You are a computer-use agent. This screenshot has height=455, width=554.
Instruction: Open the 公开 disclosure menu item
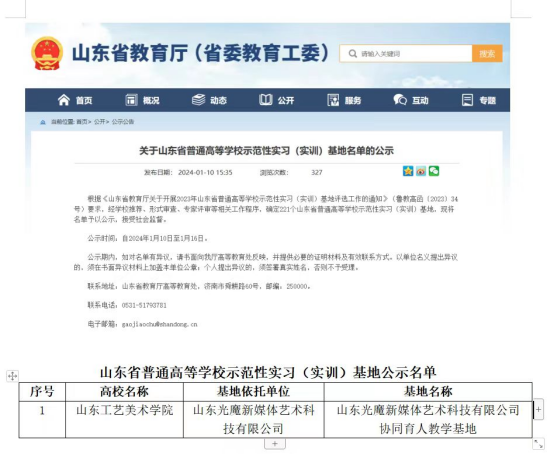(277, 100)
